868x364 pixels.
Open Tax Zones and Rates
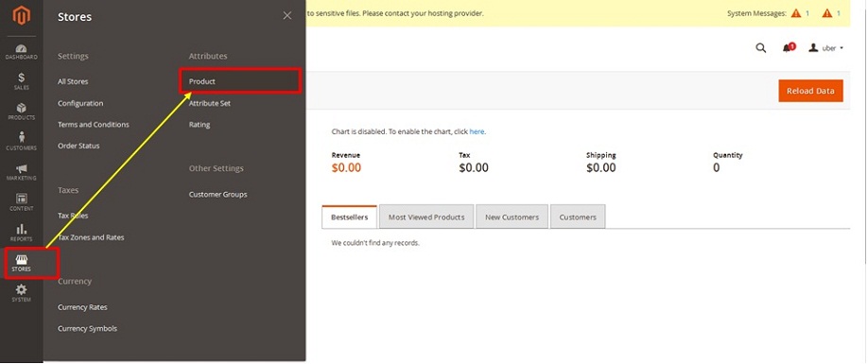tap(91, 237)
